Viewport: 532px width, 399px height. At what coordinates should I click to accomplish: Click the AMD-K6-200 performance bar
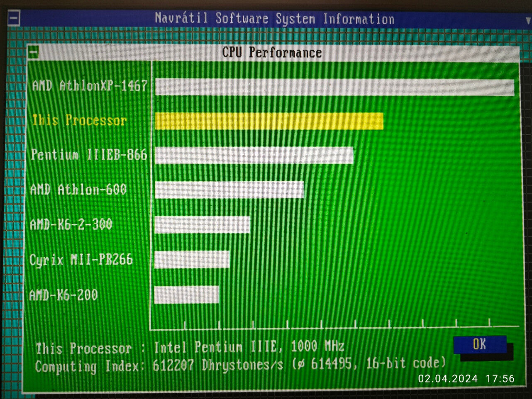click(x=186, y=295)
